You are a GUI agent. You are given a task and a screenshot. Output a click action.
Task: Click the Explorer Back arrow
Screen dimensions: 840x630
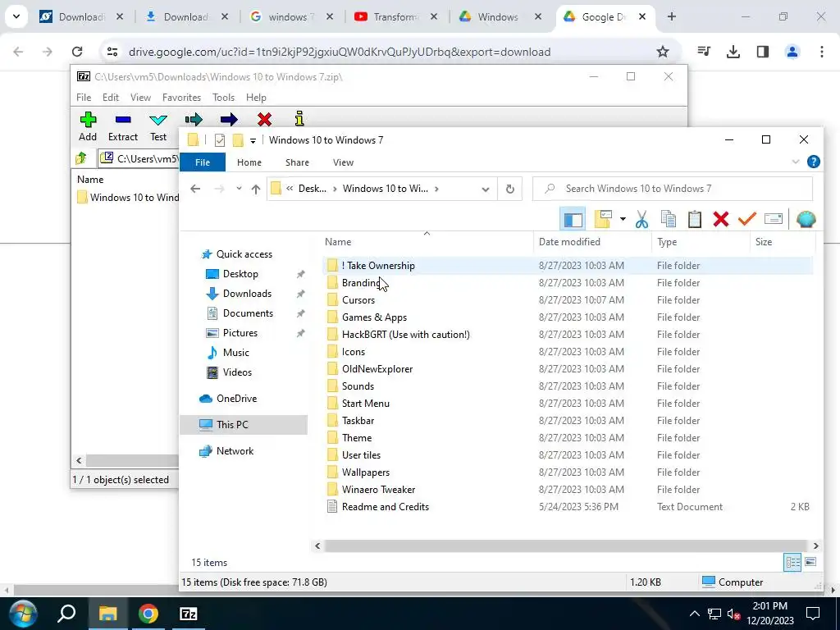(x=195, y=189)
